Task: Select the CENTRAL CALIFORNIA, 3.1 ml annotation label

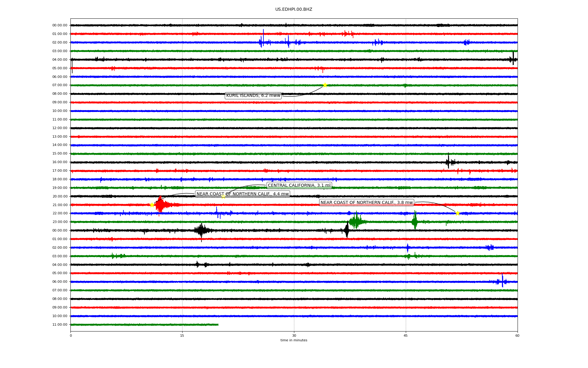Action: tap(299, 185)
